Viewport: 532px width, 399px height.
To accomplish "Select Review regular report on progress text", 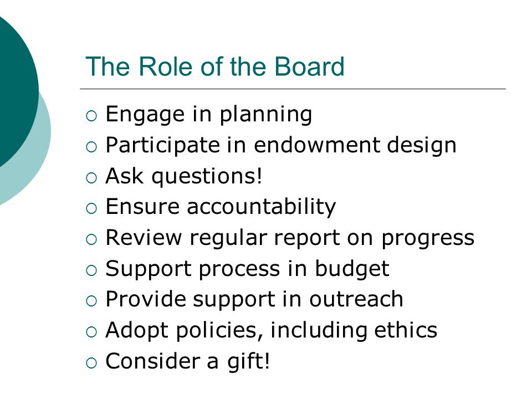I will point(290,238).
